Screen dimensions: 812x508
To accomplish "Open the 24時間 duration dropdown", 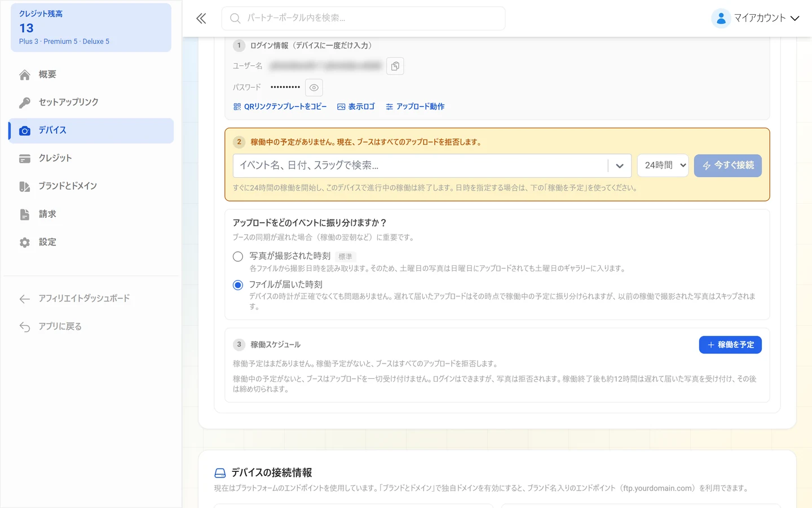I will pyautogui.click(x=663, y=165).
